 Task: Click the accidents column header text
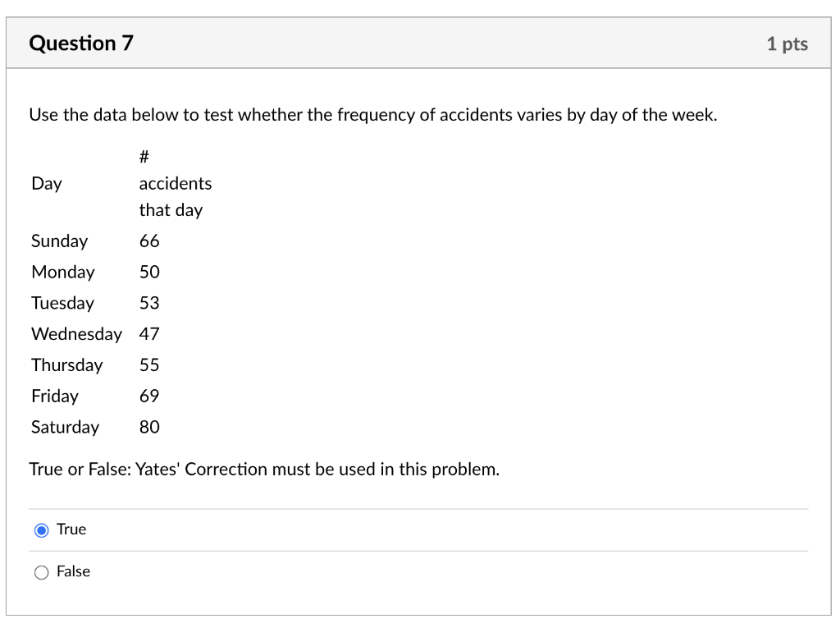(176, 183)
